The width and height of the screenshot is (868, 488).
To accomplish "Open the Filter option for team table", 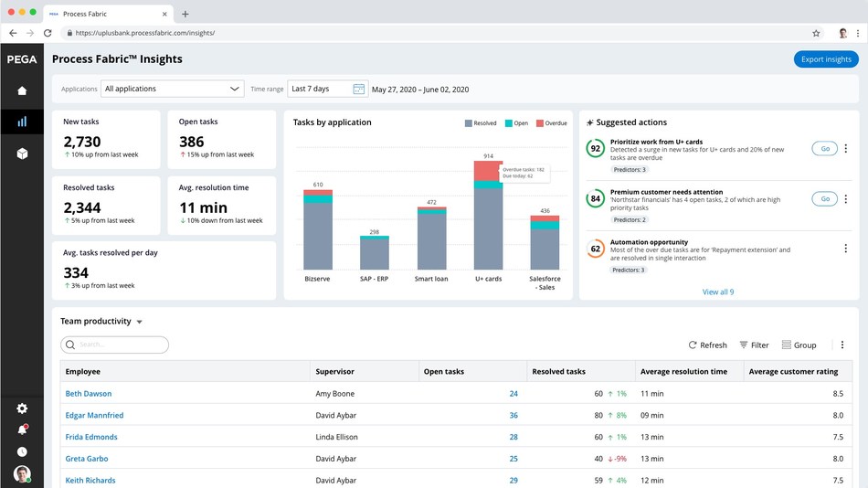I will point(754,345).
